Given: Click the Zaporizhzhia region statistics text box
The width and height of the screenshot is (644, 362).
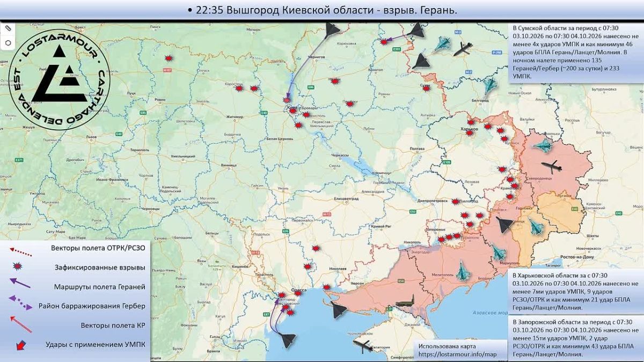Looking at the screenshot, I should [576, 338].
